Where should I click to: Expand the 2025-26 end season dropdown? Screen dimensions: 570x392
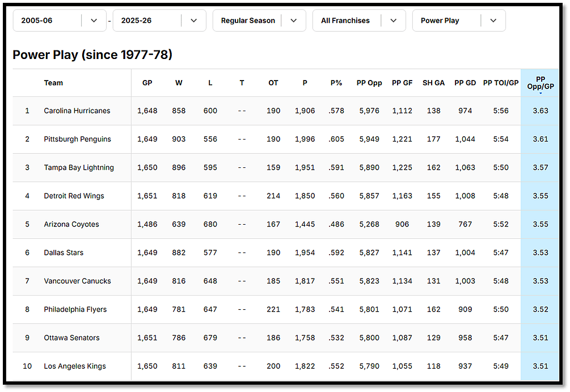click(x=159, y=21)
